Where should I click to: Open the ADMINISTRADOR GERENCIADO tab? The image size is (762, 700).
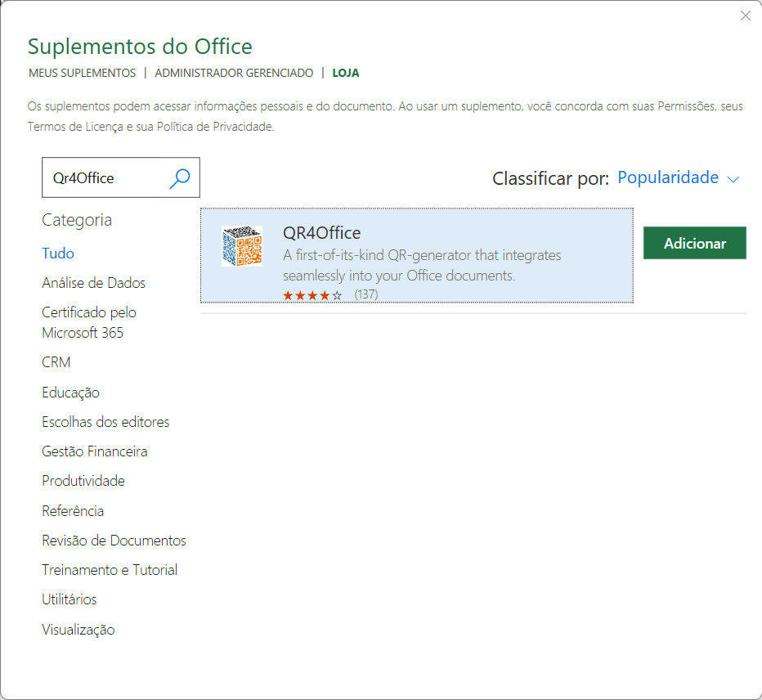234,73
